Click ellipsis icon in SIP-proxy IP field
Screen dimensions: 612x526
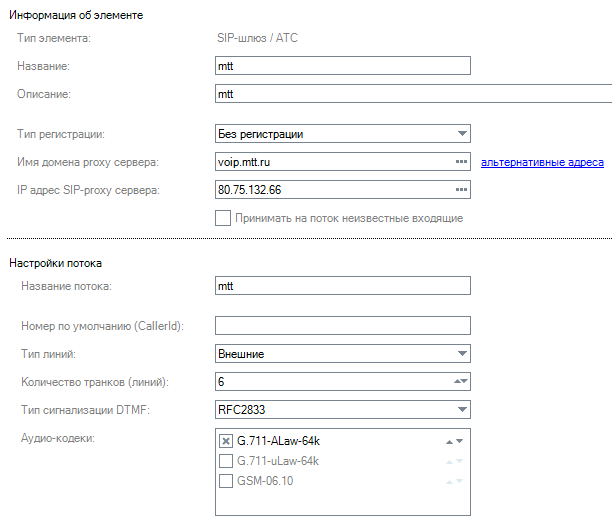coord(461,189)
